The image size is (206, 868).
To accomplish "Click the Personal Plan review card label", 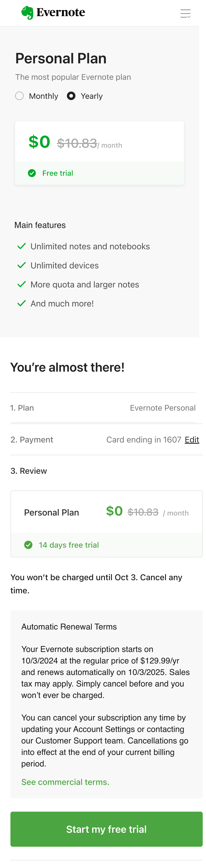I will click(51, 512).
